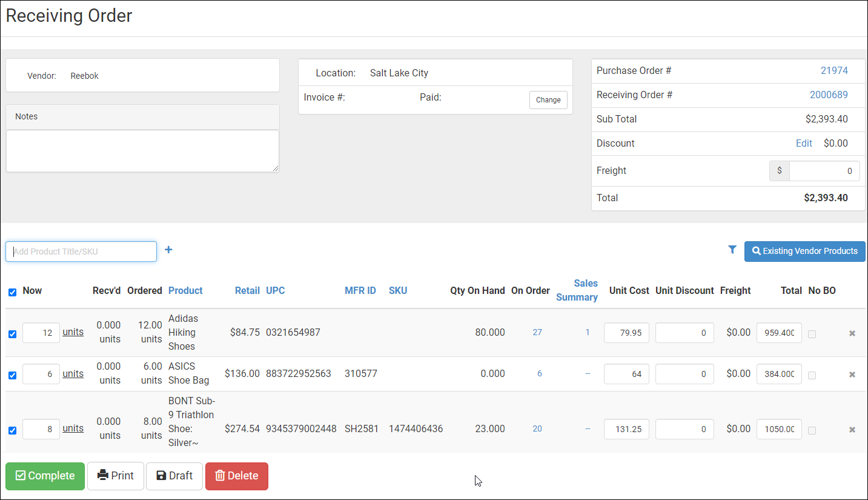Enable No BO for Adidas Hiking Shoes
The height and width of the screenshot is (500, 868).
coord(812,334)
